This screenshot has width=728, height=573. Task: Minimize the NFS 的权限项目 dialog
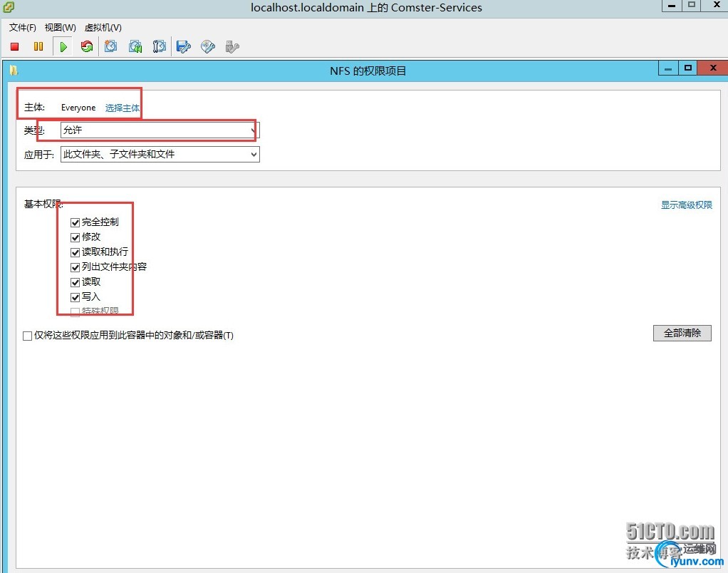668,68
